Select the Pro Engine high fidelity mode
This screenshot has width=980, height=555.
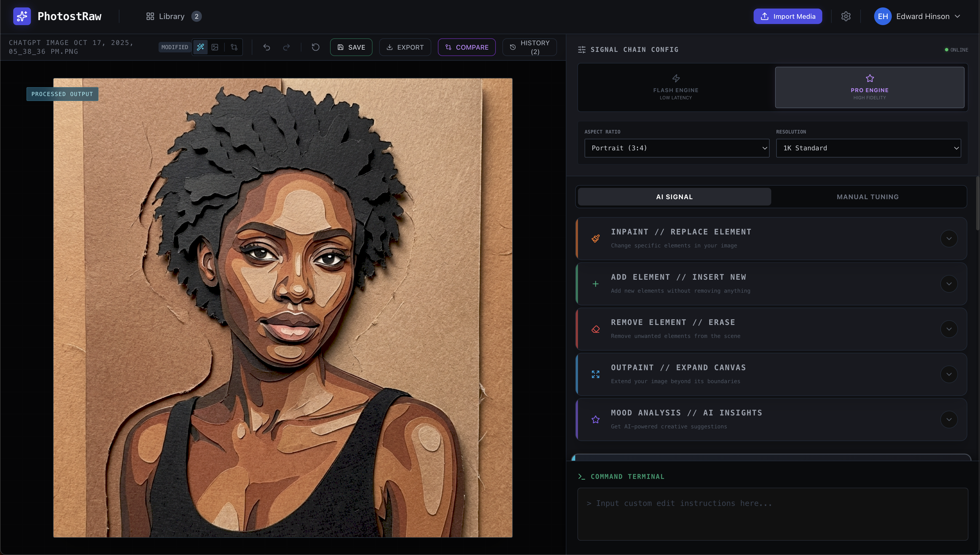869,87
